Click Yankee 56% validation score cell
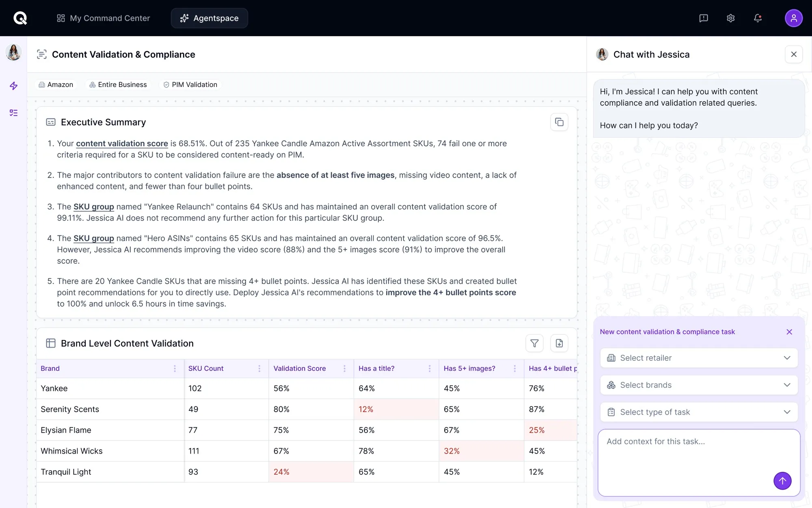This screenshot has width=812, height=508. click(x=311, y=389)
